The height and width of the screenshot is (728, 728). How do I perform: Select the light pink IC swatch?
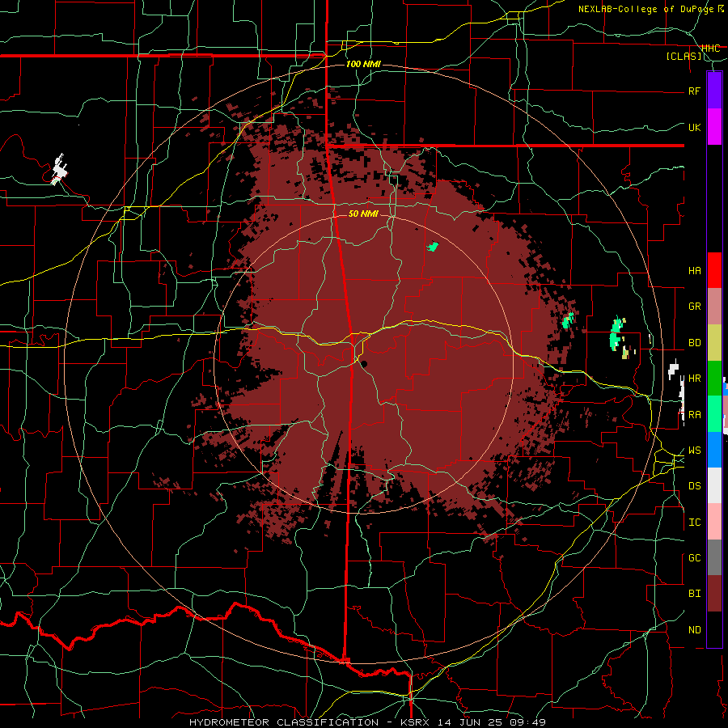pos(714,522)
